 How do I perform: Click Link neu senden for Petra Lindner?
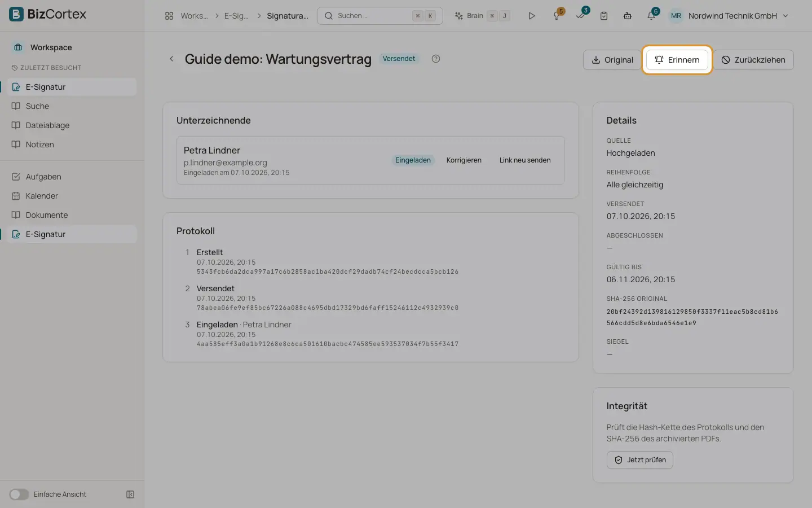coord(525,160)
